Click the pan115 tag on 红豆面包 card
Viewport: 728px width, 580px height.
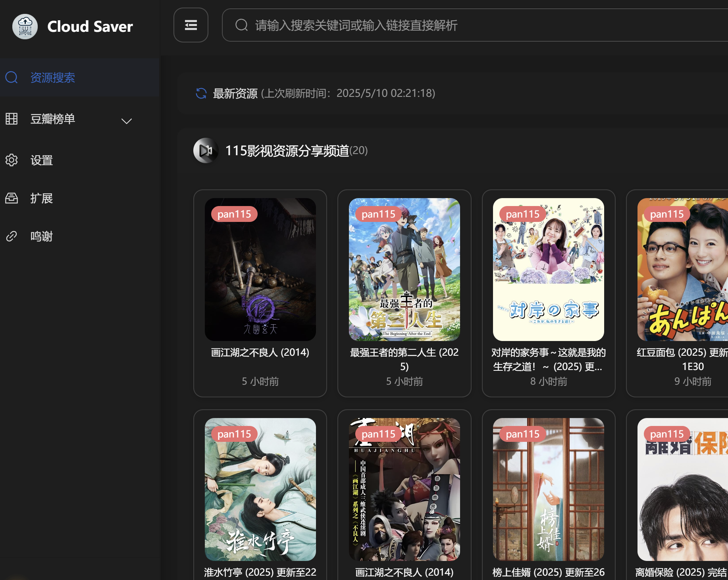click(x=667, y=214)
